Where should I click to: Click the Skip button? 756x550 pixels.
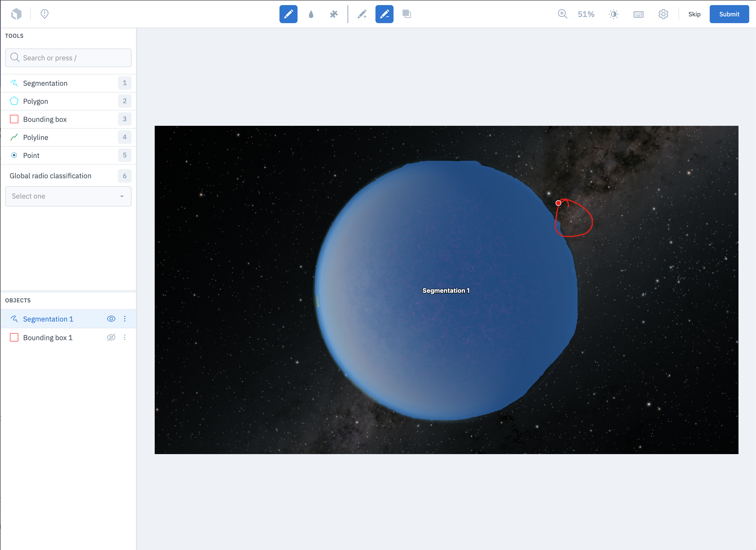click(694, 14)
